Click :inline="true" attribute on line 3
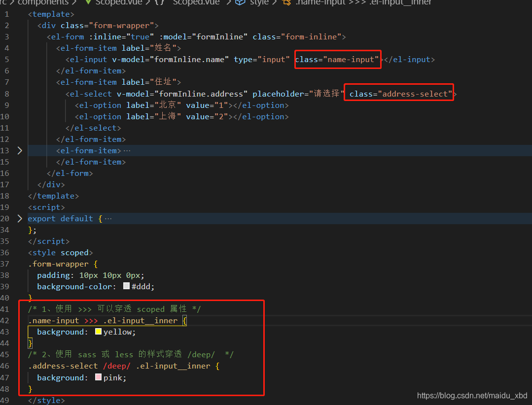 tap(121, 36)
